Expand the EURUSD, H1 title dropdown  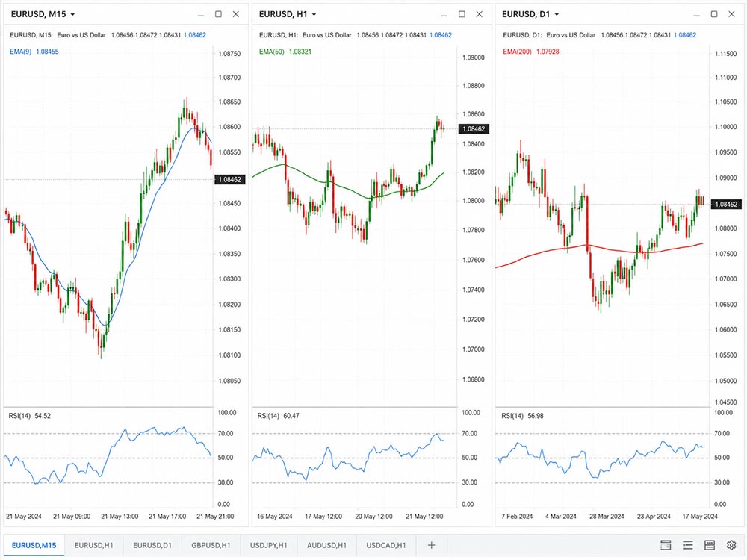(x=314, y=15)
